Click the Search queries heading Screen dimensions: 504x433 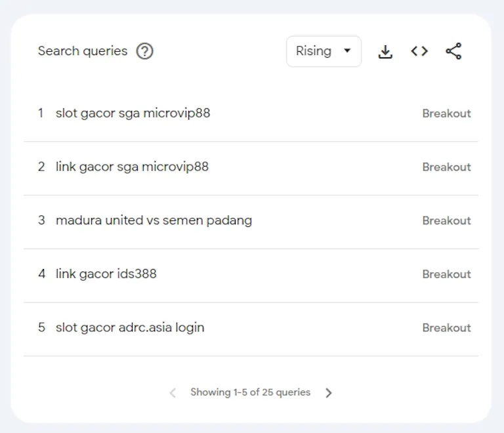83,51
